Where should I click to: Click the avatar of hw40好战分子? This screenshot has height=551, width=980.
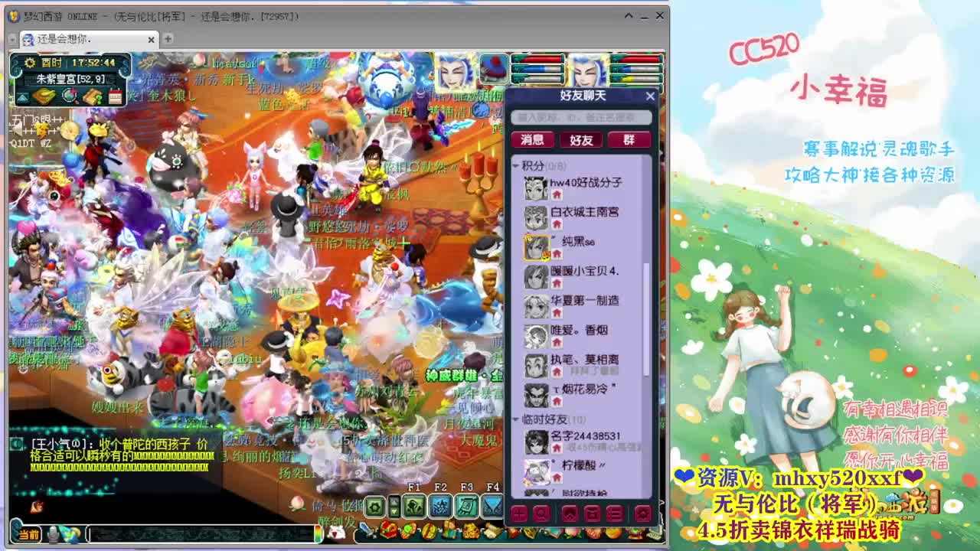point(536,188)
